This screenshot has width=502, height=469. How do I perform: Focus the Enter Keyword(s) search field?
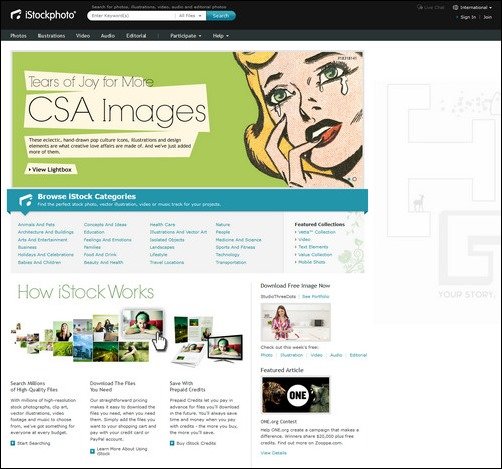131,16
